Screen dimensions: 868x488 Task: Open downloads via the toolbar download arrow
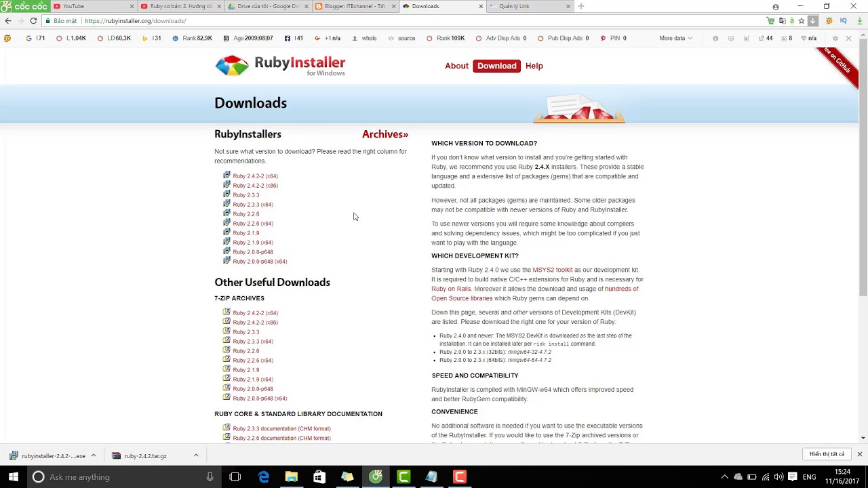click(x=812, y=21)
